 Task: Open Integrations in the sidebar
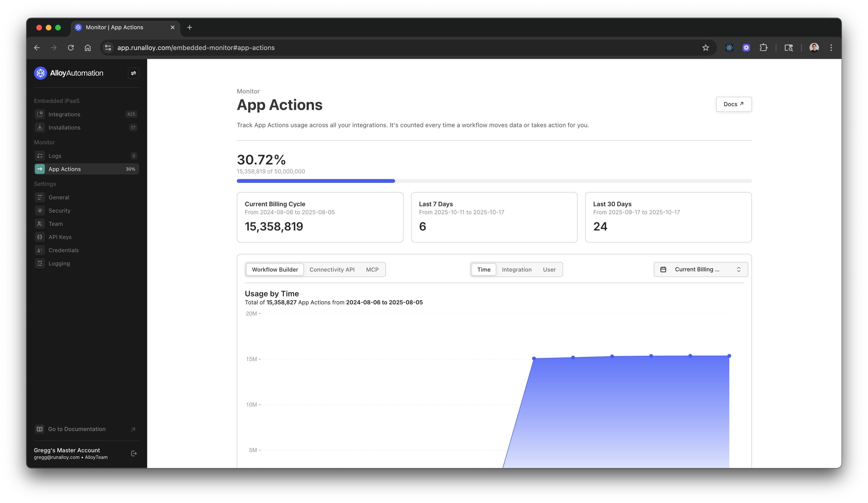[x=64, y=114]
